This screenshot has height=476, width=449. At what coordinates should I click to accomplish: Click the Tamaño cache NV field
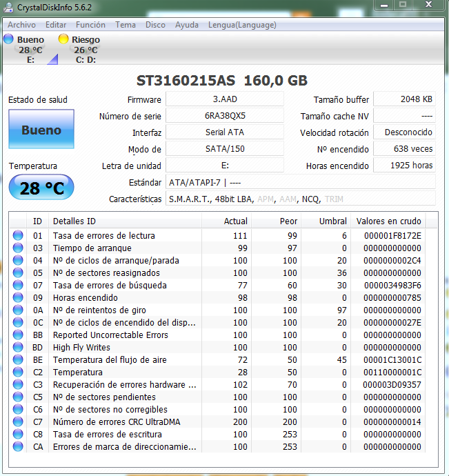click(x=404, y=116)
